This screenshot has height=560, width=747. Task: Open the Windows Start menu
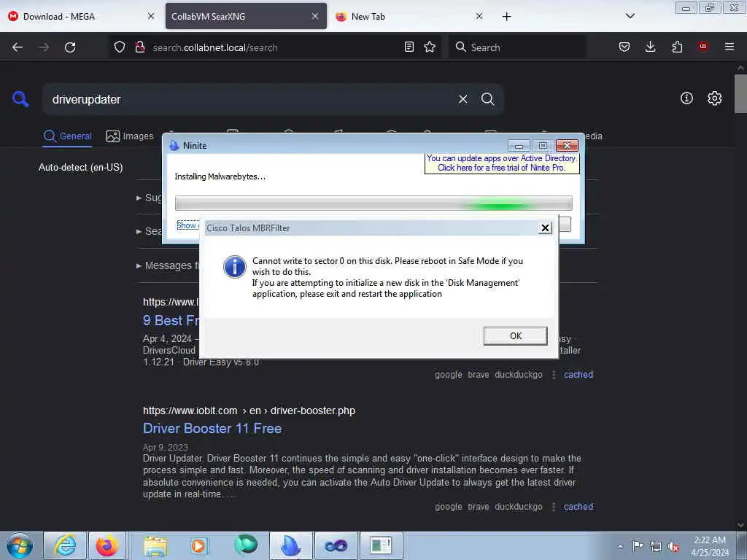(20, 545)
